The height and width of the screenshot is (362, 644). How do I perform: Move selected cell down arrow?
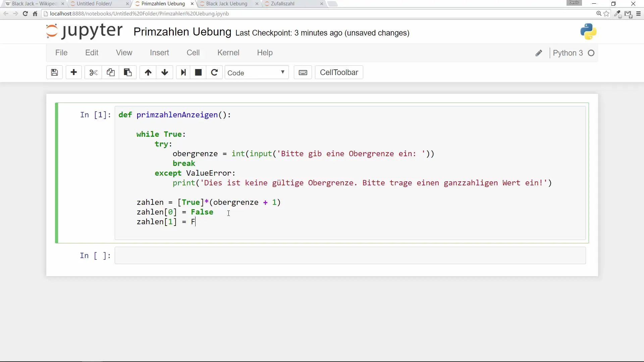point(165,72)
